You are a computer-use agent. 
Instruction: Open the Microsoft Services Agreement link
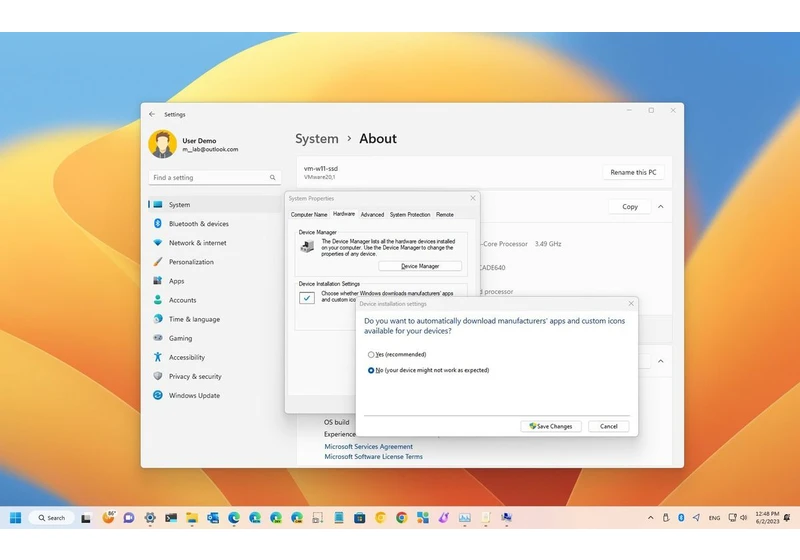pos(368,446)
